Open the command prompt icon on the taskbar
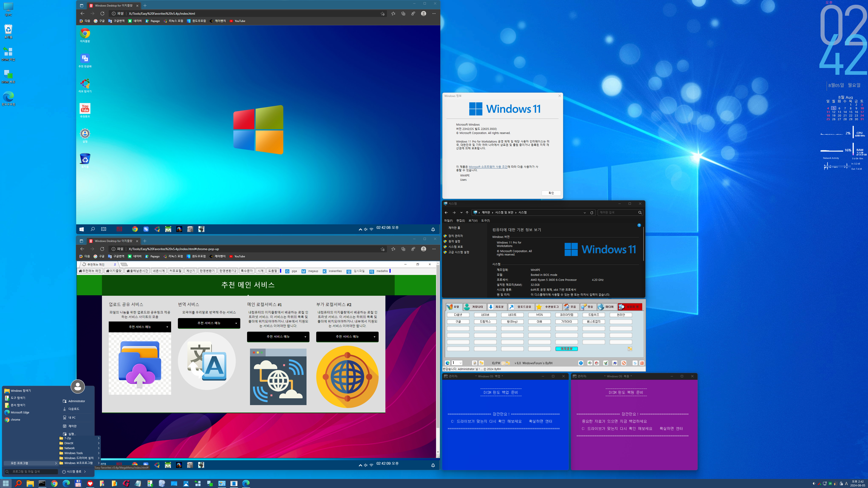 pos(42,483)
